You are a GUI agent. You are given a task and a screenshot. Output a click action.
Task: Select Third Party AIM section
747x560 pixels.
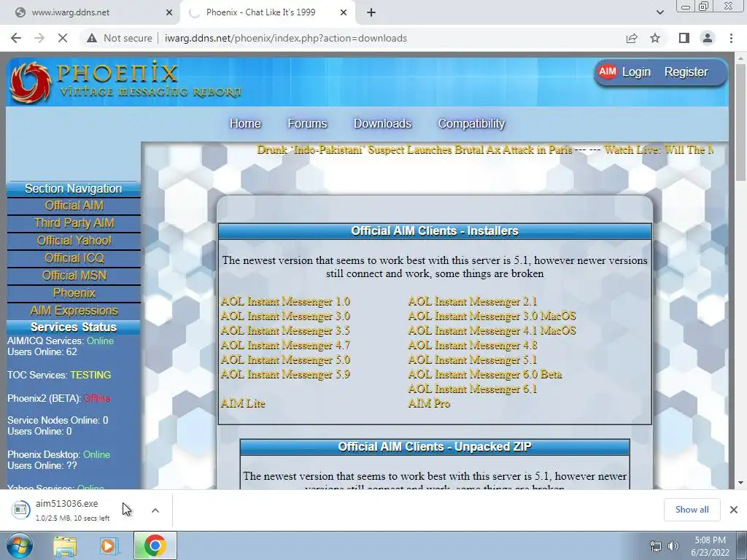coord(74,223)
